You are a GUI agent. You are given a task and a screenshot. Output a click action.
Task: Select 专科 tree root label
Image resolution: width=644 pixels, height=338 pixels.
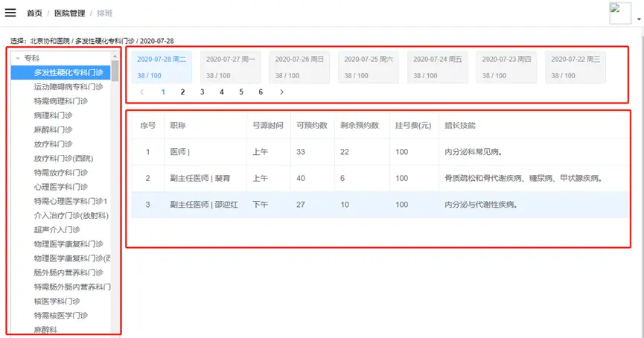pyautogui.click(x=31, y=58)
